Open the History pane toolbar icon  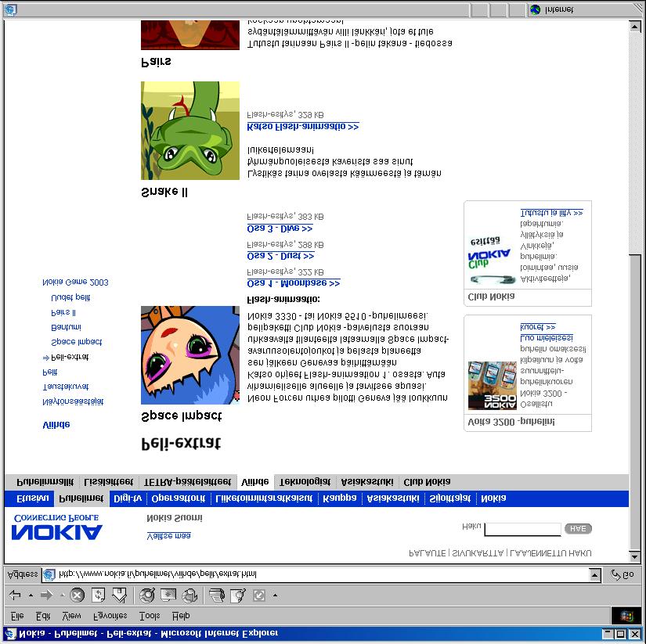pos(189,595)
